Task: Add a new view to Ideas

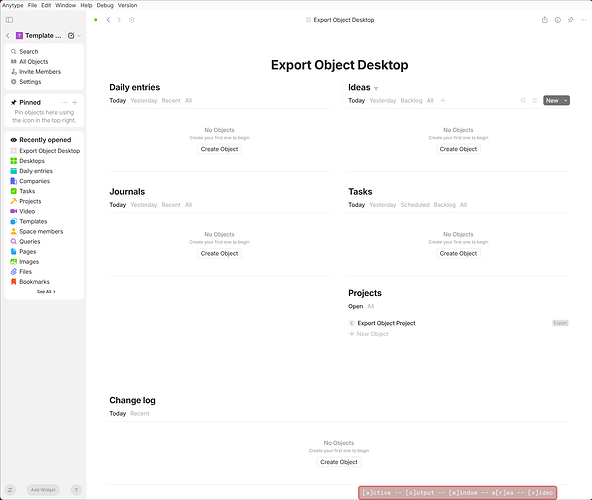Action: pyautogui.click(x=443, y=100)
